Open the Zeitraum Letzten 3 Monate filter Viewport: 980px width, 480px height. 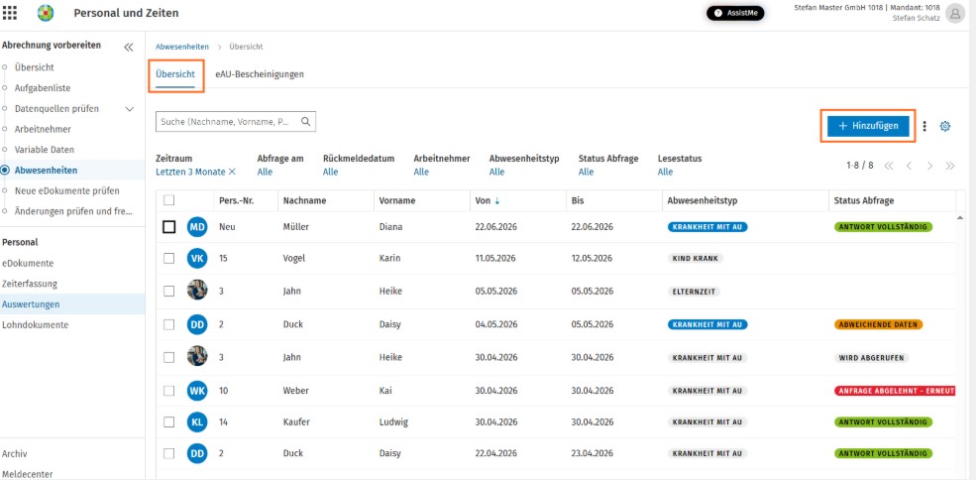coord(190,173)
